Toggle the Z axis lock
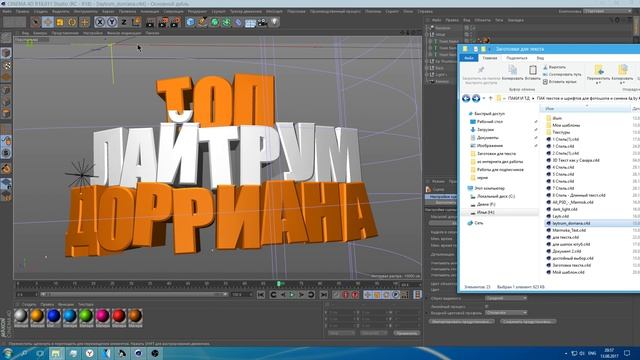 coord(124,22)
